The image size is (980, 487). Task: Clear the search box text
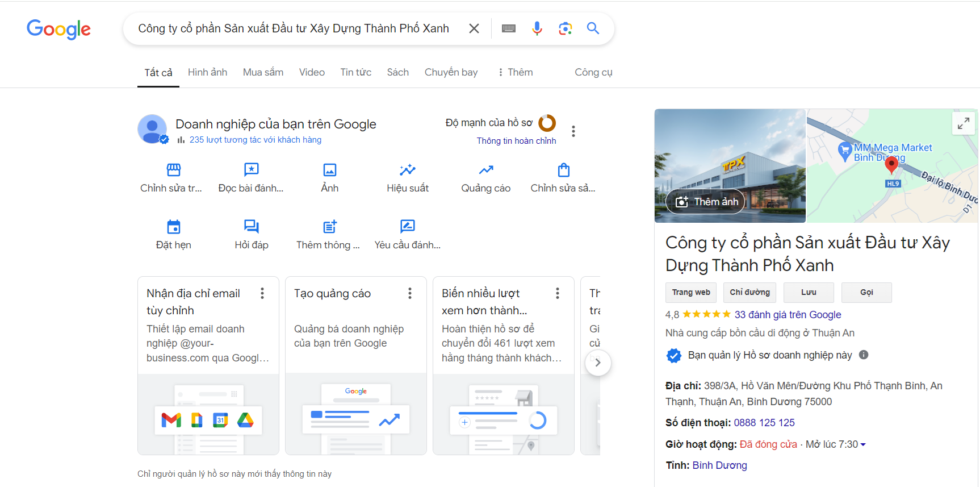474,28
